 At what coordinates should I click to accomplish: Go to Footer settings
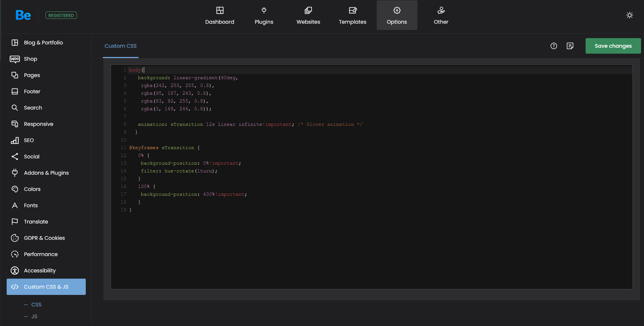46,91
